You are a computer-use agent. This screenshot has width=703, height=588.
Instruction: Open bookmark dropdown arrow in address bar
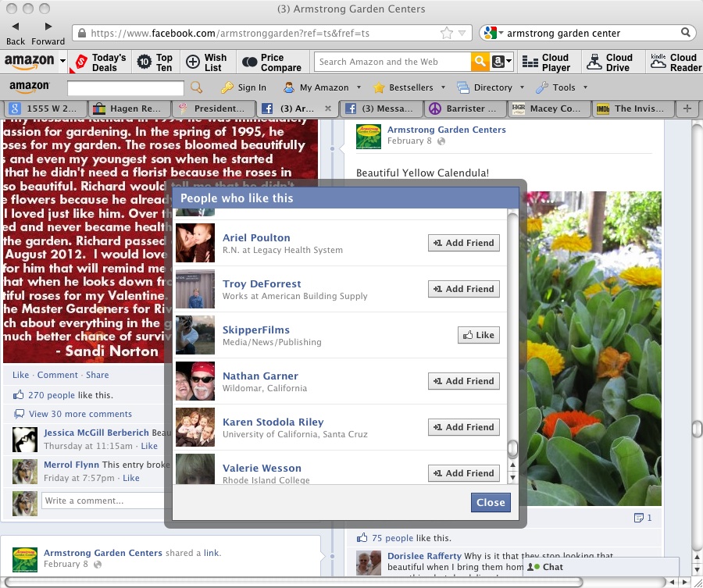[x=462, y=33]
